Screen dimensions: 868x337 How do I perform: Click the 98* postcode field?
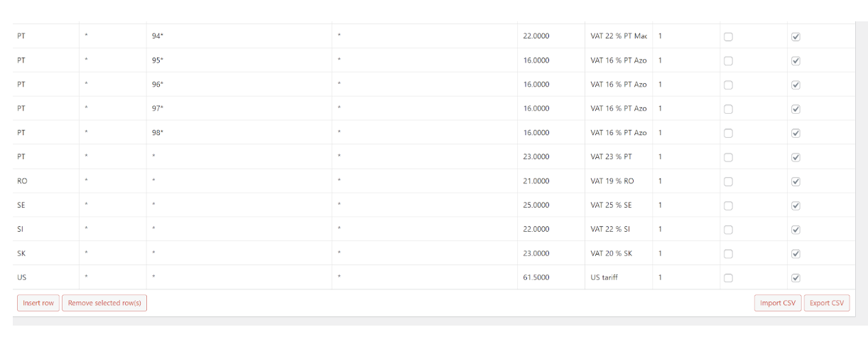pyautogui.click(x=238, y=132)
